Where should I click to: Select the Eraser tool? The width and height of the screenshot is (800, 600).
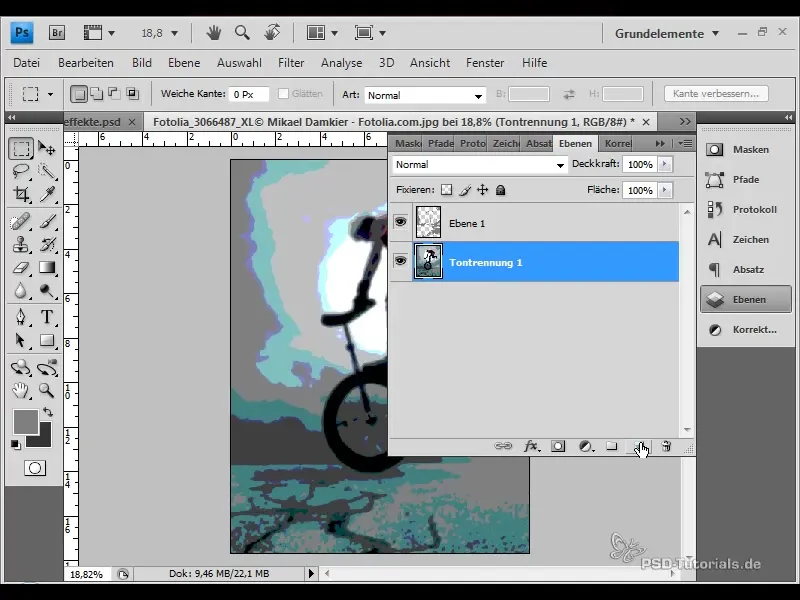21,268
